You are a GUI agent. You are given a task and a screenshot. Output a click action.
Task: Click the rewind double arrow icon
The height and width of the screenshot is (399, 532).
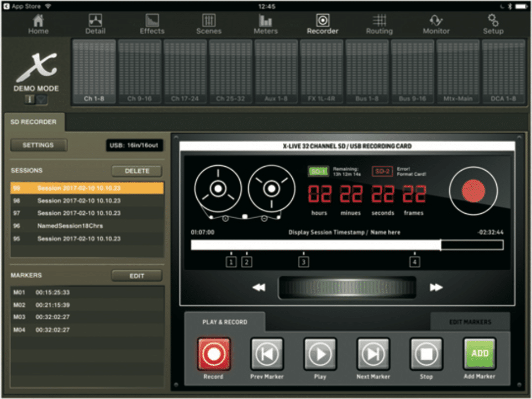259,287
